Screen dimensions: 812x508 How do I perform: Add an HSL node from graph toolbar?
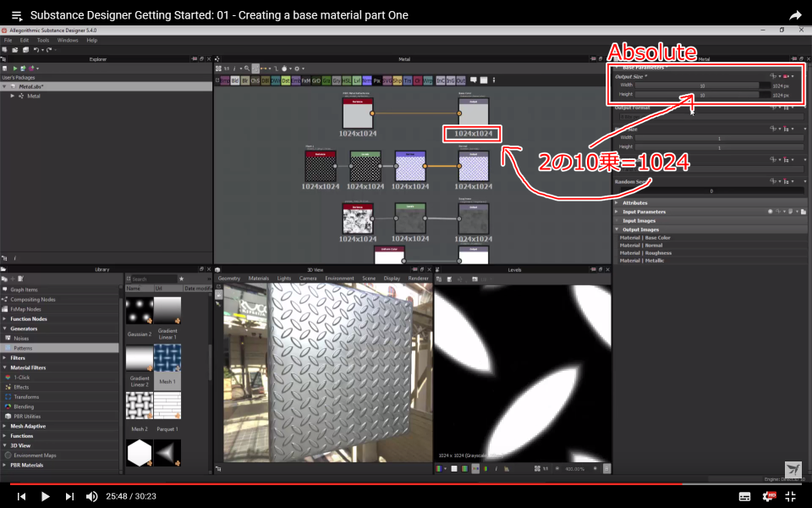(347, 80)
